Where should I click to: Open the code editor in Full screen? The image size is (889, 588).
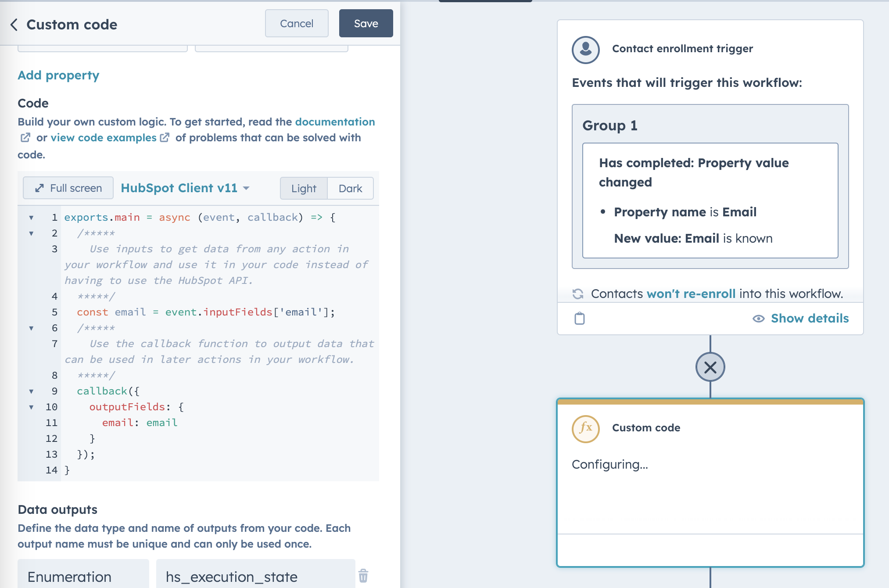point(68,188)
